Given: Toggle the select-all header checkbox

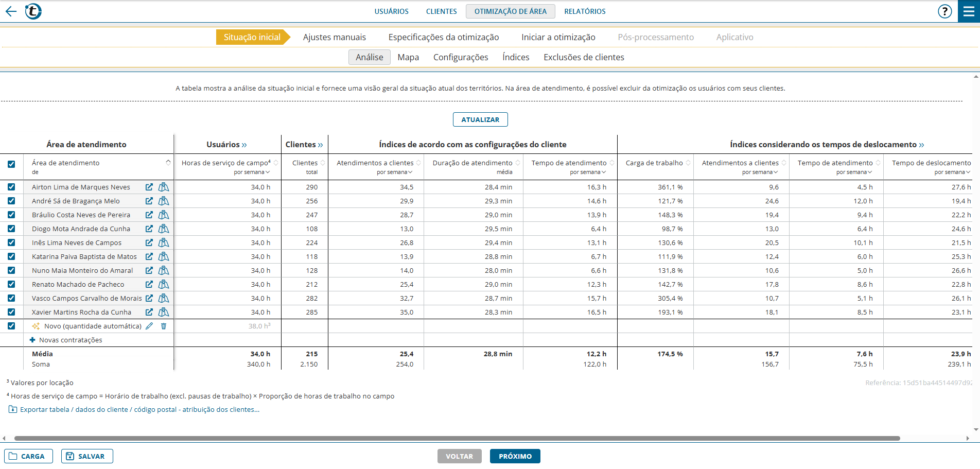Looking at the screenshot, I should [x=11, y=165].
